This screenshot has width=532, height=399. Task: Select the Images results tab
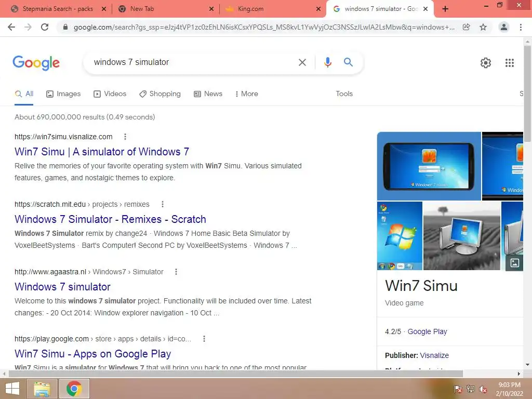[63, 94]
